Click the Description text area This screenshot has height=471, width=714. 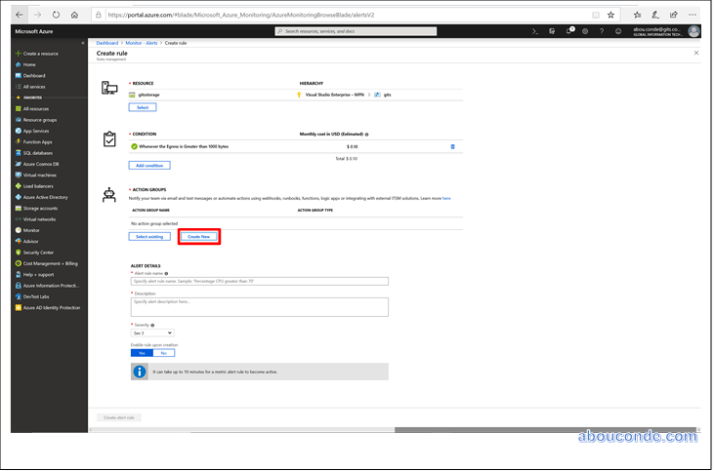[x=259, y=307]
